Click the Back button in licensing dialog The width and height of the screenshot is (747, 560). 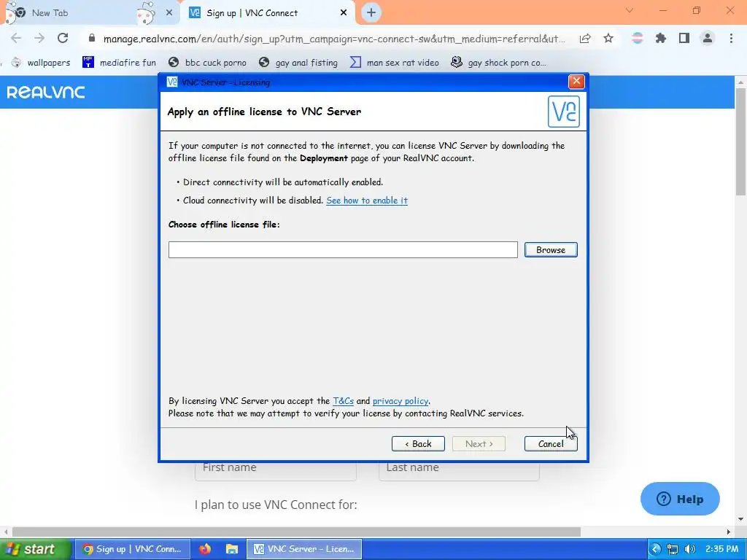click(x=418, y=444)
